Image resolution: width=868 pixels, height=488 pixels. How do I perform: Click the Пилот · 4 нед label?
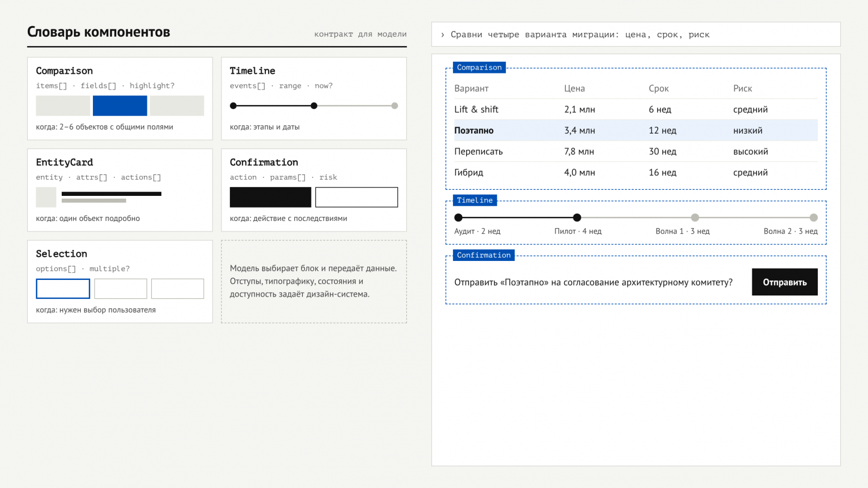[578, 231]
